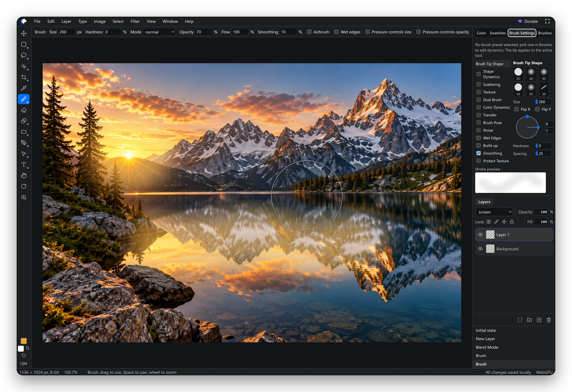572x392 pixels.
Task: Click the orange foreground color swatch
Action: (24, 341)
